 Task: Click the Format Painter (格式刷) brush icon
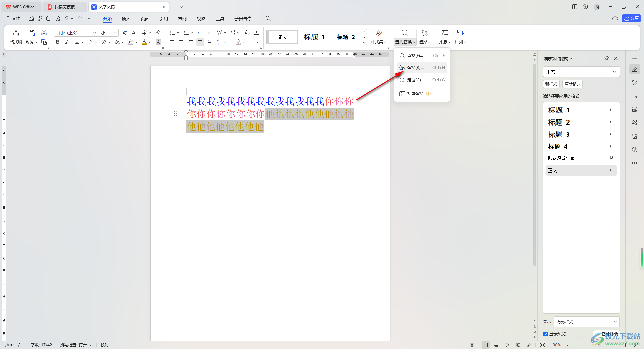click(x=16, y=33)
